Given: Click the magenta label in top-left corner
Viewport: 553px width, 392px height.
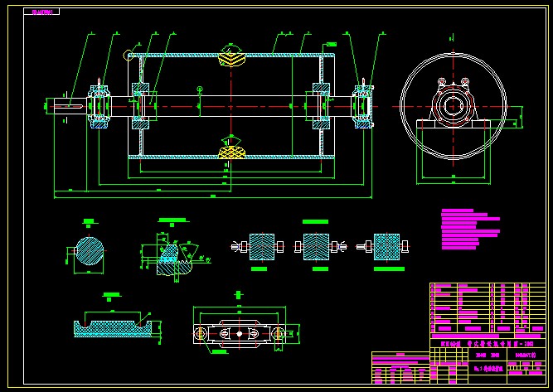Looking at the screenshot, I should point(41,12).
